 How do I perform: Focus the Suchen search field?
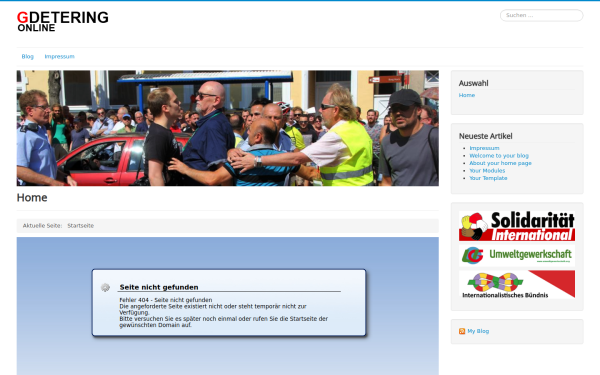click(x=541, y=15)
